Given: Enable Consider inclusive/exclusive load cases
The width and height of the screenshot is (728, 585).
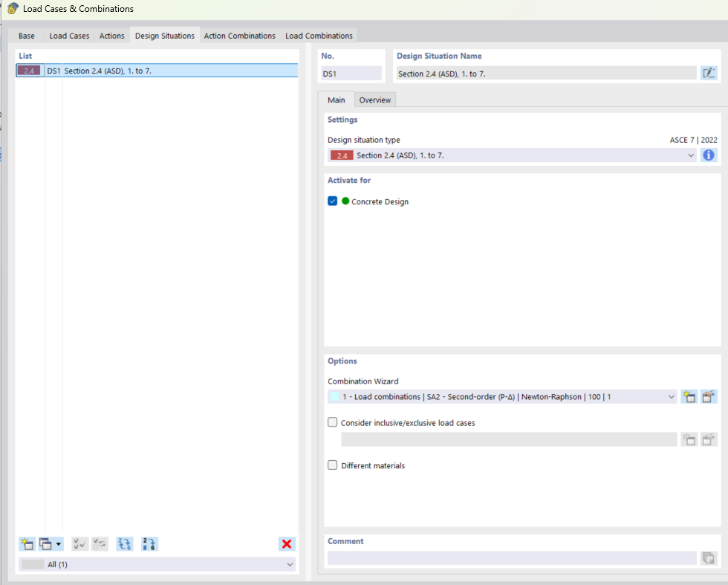Looking at the screenshot, I should coord(333,422).
